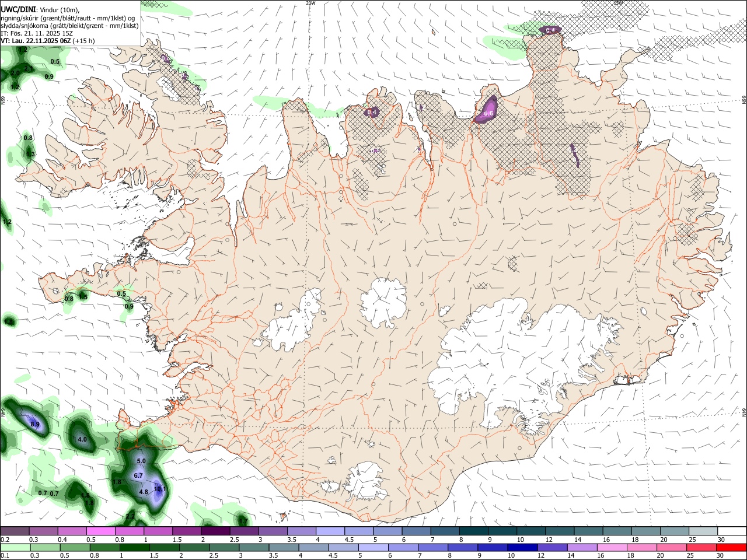Viewport: 747px width, 560px height.
Task: Pick the orchid 14 rain legend swatch
Action: point(582,548)
